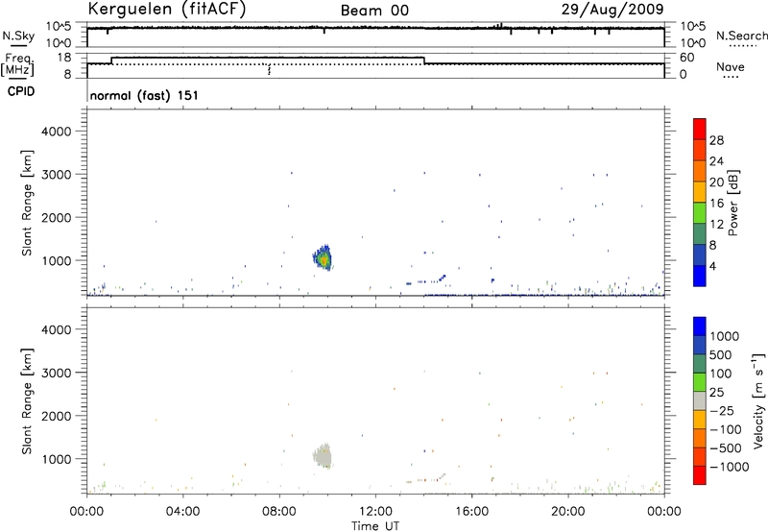Click the strong echo blob in the power panel
Image resolution: width=768 pixels, height=532 pixels.
(323, 258)
